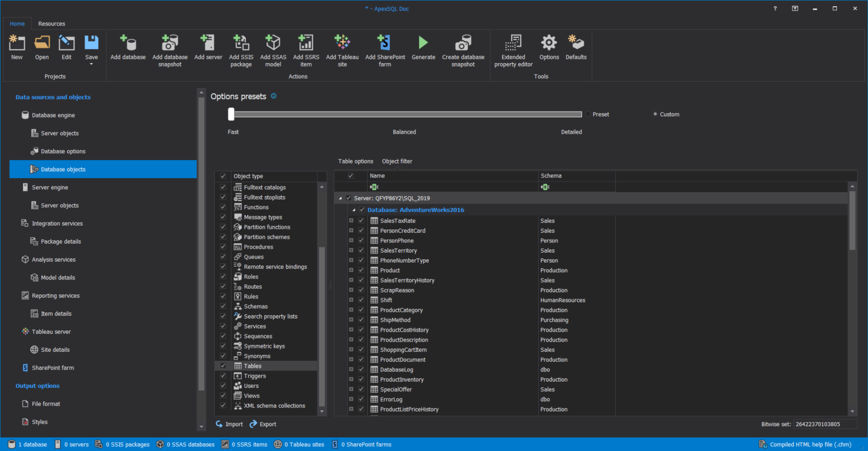Image resolution: width=868 pixels, height=451 pixels.
Task: Toggle the Procedures object type checkbox
Action: pos(223,247)
